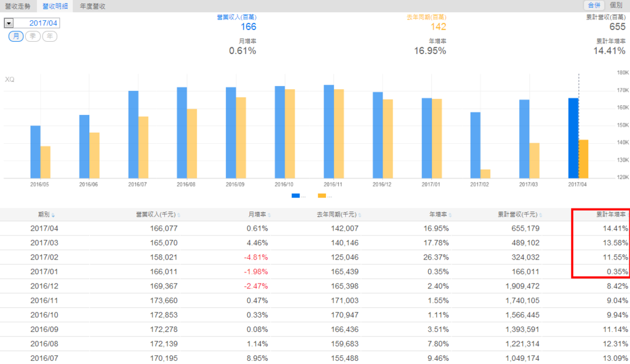The width and height of the screenshot is (630, 364).
Task: Select the dark blue bar for 2017/04
Action: tap(573, 138)
